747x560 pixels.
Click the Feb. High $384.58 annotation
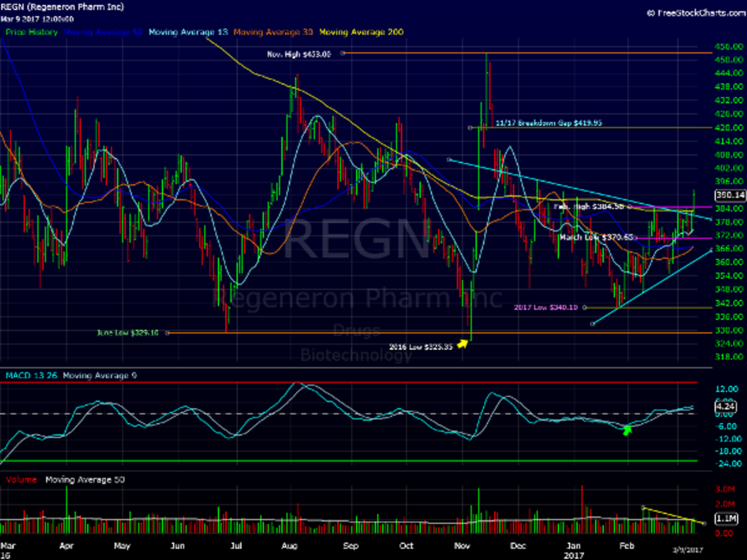point(589,206)
